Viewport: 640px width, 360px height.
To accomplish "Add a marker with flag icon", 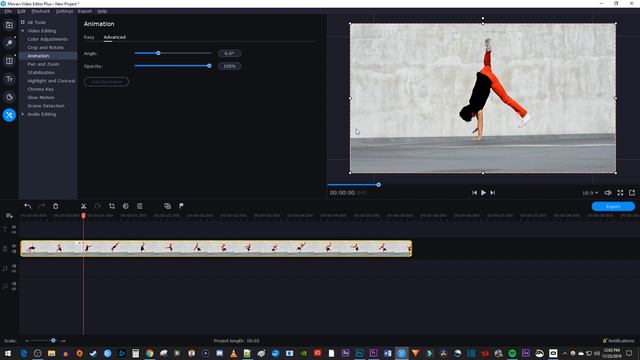I will 181,206.
